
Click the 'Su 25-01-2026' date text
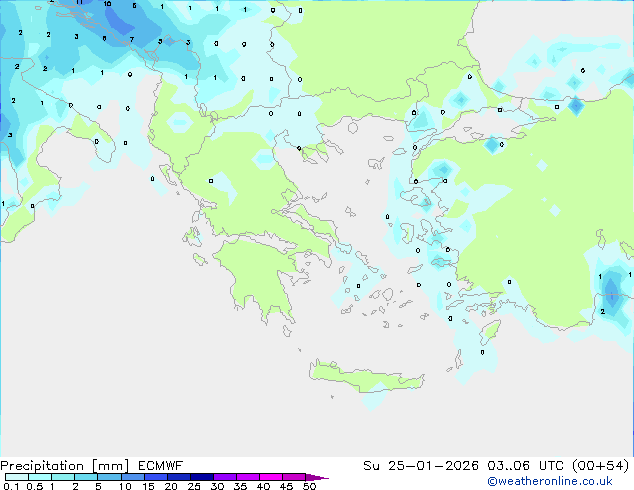421,466
